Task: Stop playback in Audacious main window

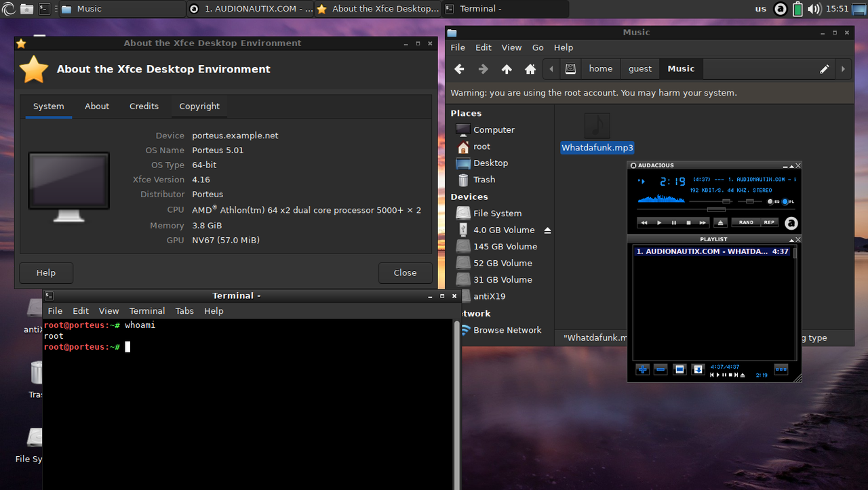Action: (688, 223)
